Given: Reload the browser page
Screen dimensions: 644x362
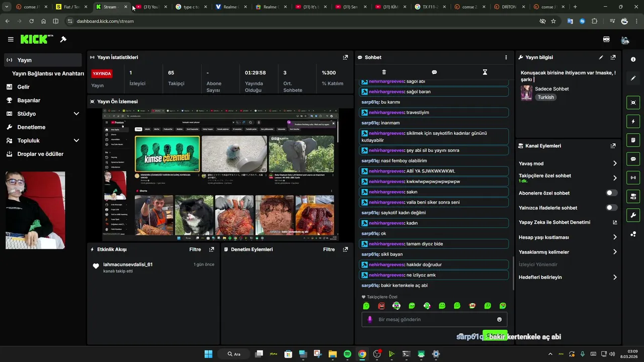Looking at the screenshot, I should pos(31,21).
